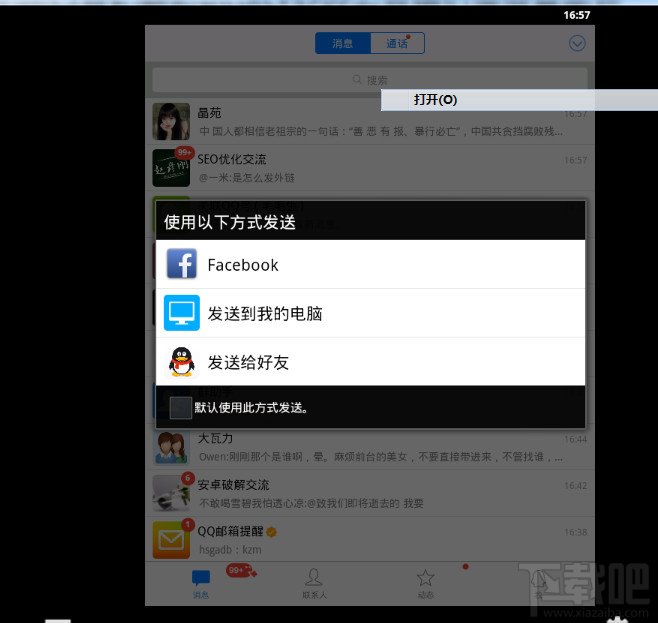Open the 安卓破解交流 chat title
The height and width of the screenshot is (623, 658).
point(233,485)
